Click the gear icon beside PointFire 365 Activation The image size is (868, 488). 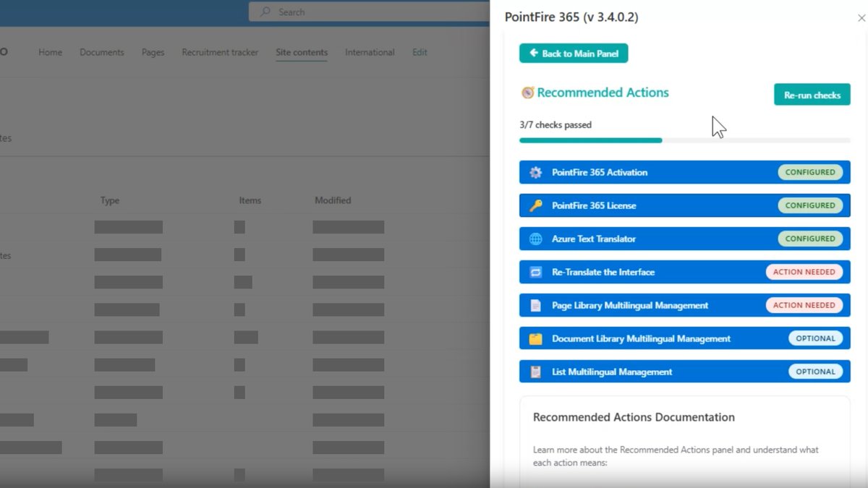click(535, 173)
